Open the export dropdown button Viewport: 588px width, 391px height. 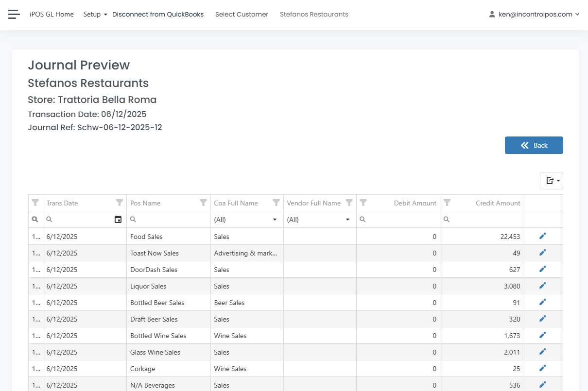(551, 181)
